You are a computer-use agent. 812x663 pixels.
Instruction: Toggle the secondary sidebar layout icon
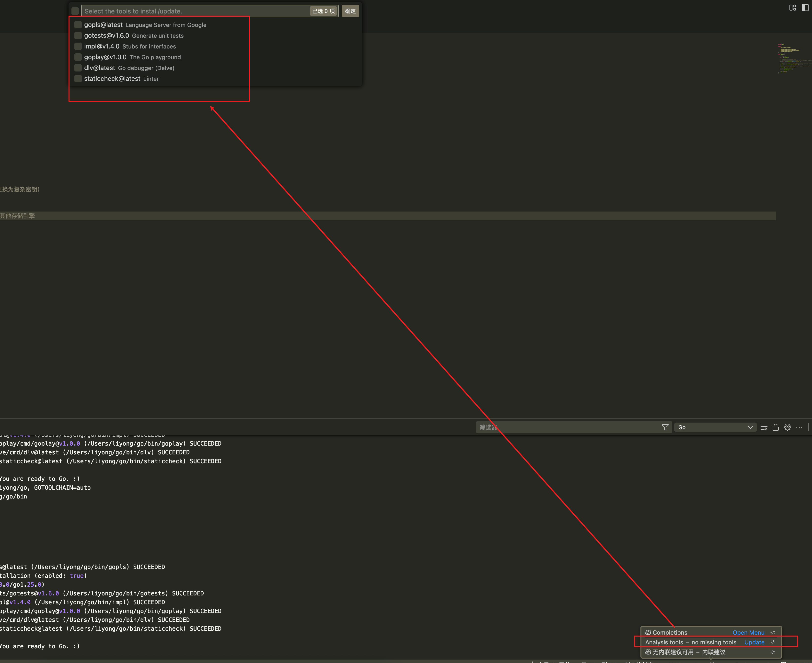point(805,8)
